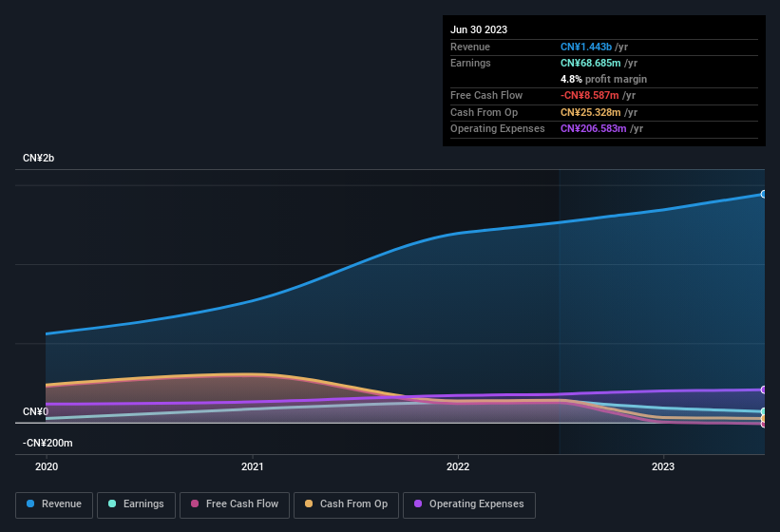Viewport: 780px width, 532px height.
Task: Click the Revenue line endpoint marker
Action: coord(764,194)
